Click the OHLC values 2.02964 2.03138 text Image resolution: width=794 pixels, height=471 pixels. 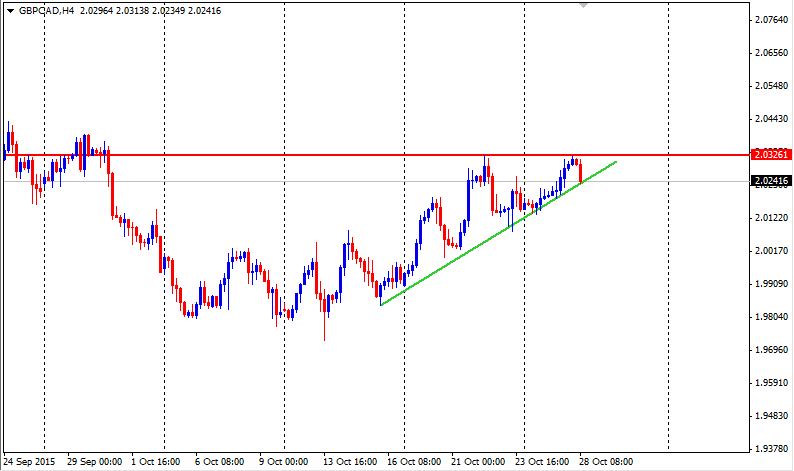pos(114,11)
